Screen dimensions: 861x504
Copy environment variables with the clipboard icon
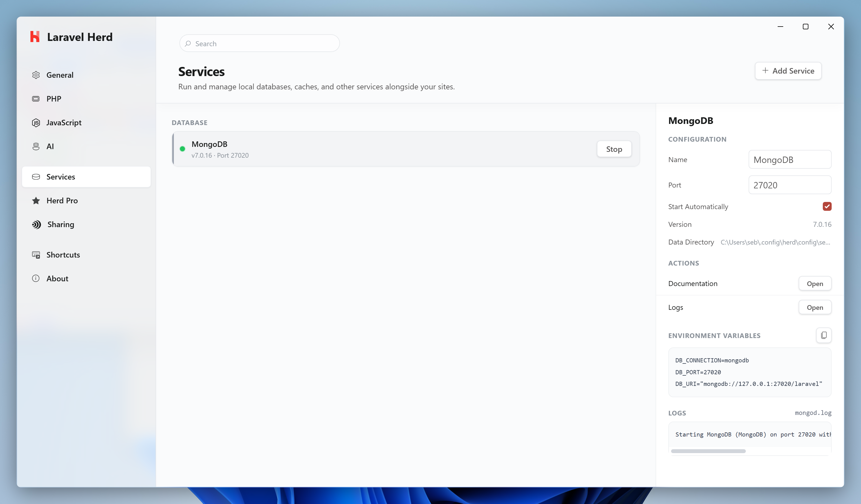[823, 335]
